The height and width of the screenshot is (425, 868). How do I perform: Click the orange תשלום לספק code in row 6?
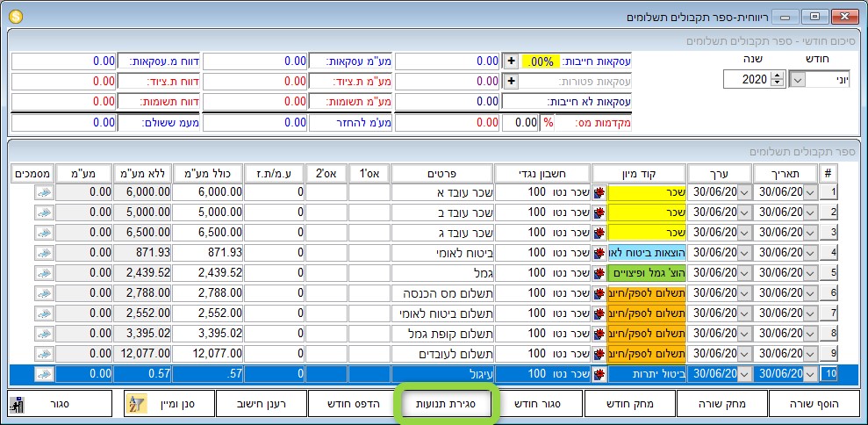647,293
